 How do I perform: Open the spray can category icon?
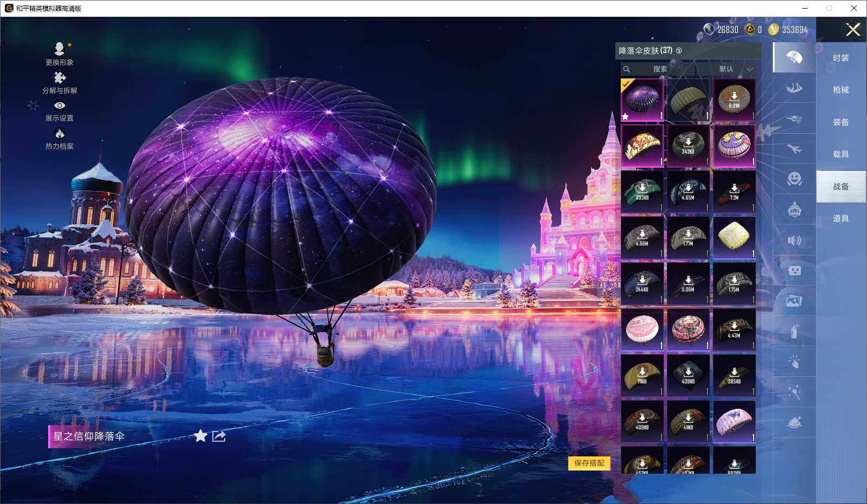coord(794,330)
